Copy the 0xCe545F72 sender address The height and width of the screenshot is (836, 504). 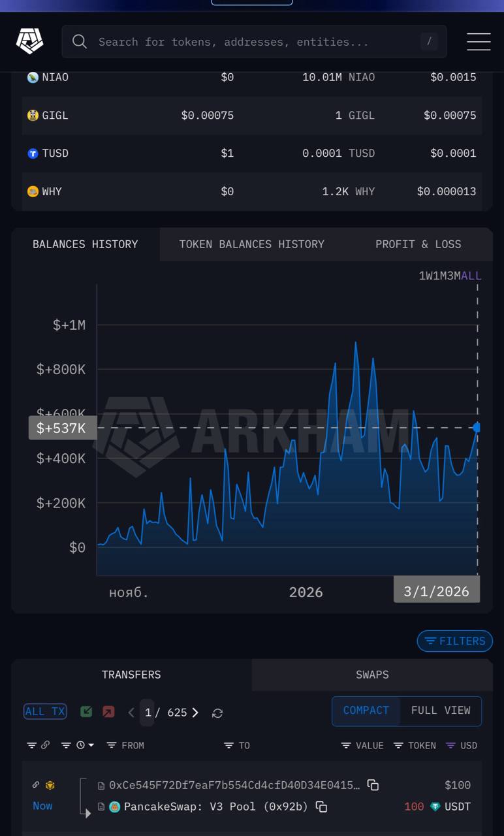click(373, 785)
